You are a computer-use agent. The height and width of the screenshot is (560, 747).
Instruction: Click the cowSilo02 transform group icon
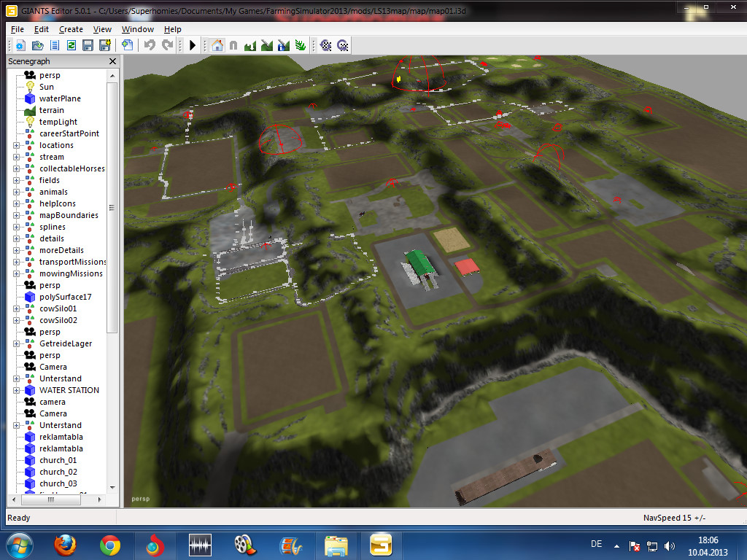click(x=29, y=320)
